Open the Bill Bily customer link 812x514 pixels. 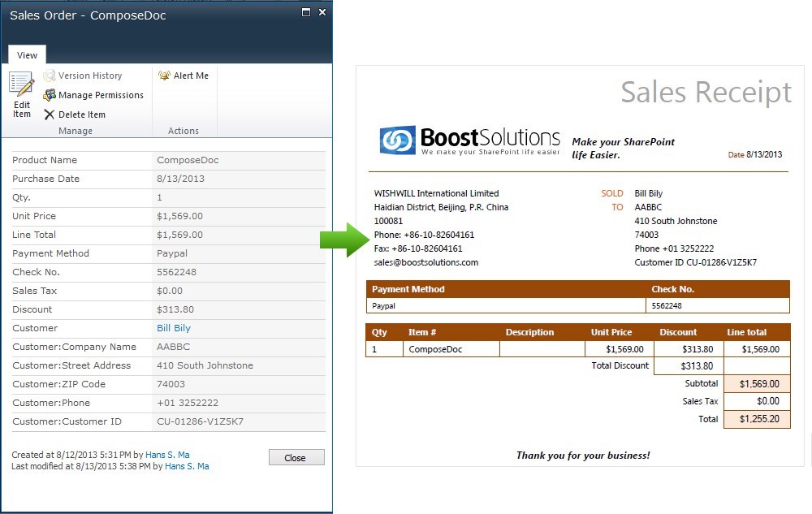pos(174,328)
